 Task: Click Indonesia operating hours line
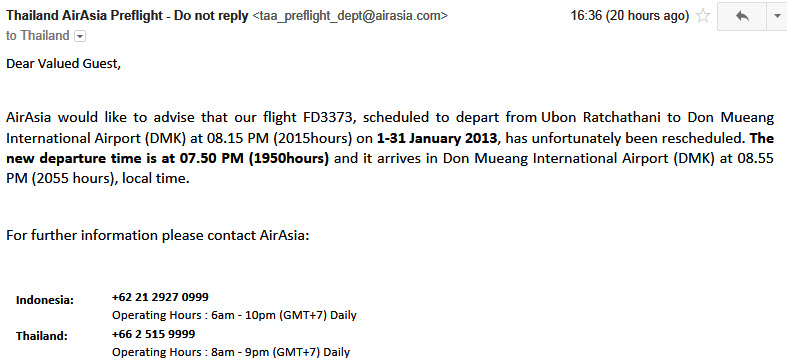tap(234, 315)
